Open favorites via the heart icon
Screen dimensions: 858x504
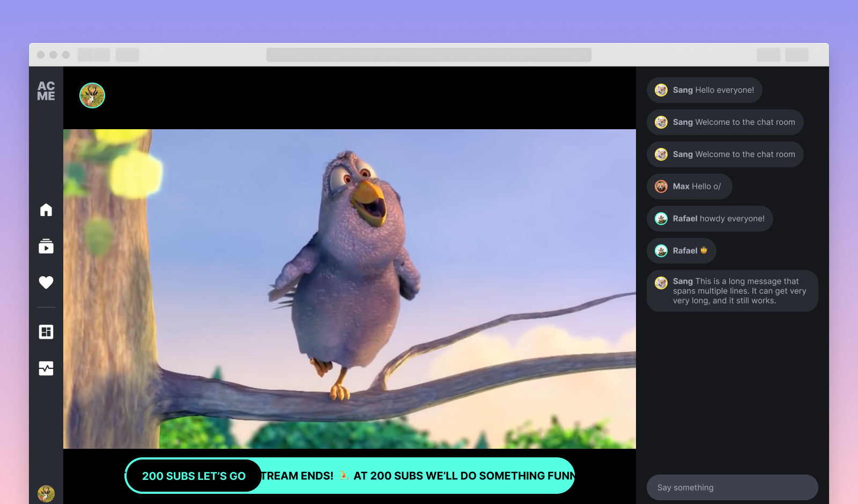(46, 283)
